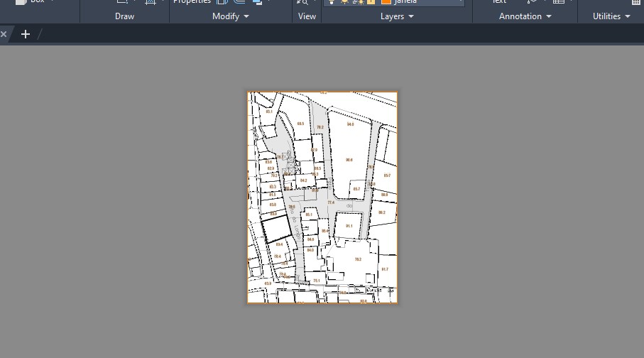Click the Match Properties icon

click(192, 2)
